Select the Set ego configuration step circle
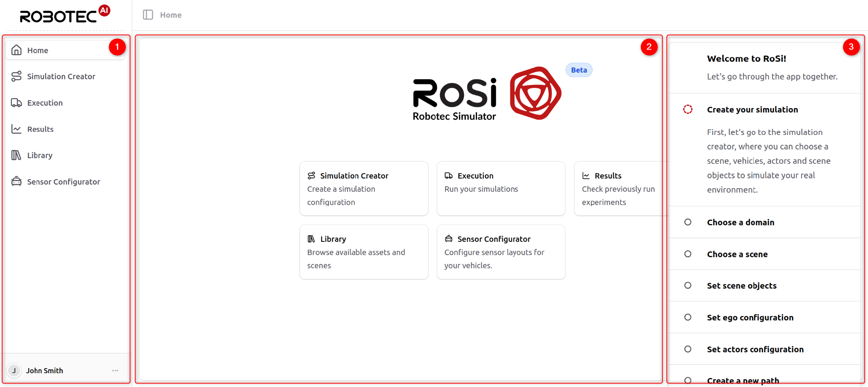This screenshot has height=387, width=868. [688, 317]
